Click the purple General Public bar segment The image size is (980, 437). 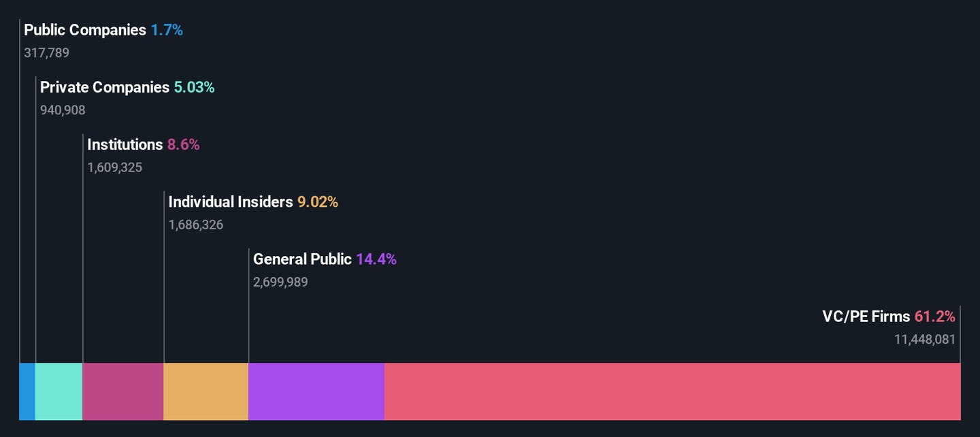[x=316, y=391]
